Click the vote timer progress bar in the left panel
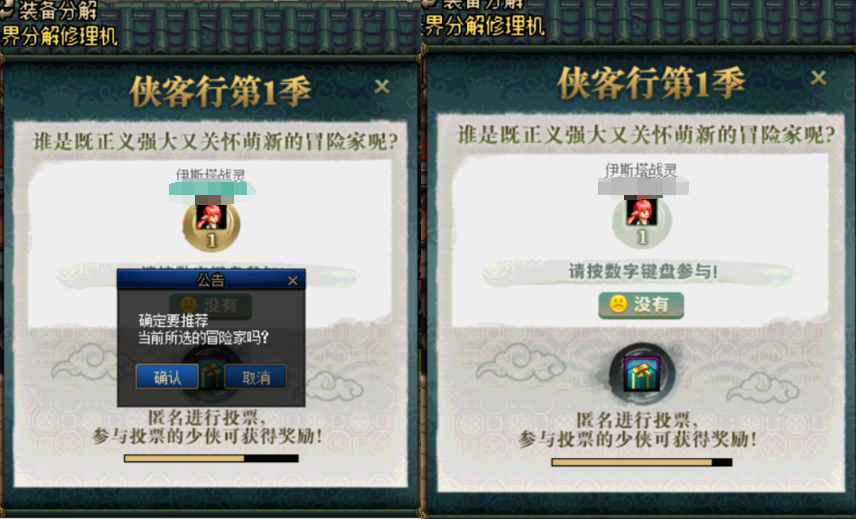 coord(211,458)
